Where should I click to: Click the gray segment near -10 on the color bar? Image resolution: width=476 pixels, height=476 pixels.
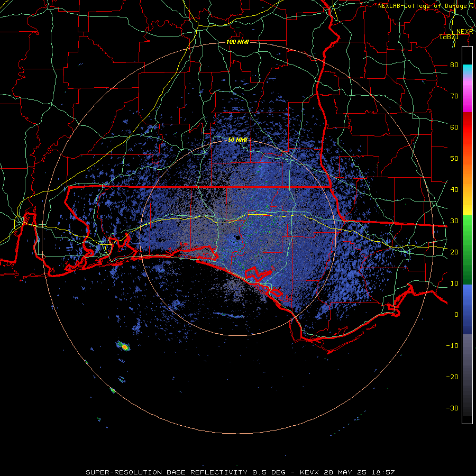tap(467, 346)
